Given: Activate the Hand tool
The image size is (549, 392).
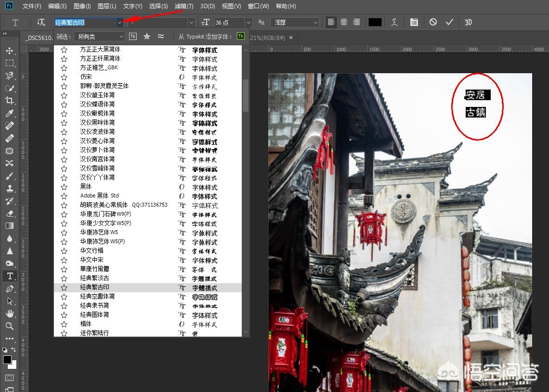Looking at the screenshot, I should [x=9, y=314].
